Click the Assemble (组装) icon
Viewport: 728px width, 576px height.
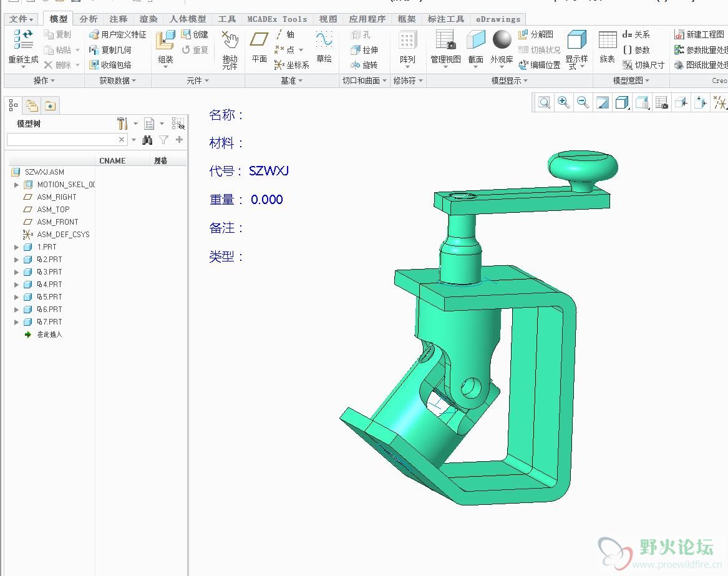(x=165, y=46)
